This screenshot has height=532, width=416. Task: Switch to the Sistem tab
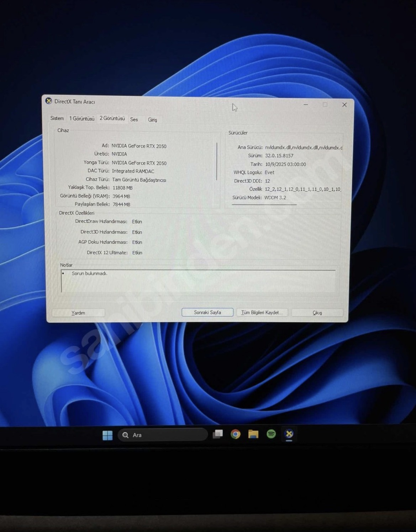pyautogui.click(x=57, y=118)
